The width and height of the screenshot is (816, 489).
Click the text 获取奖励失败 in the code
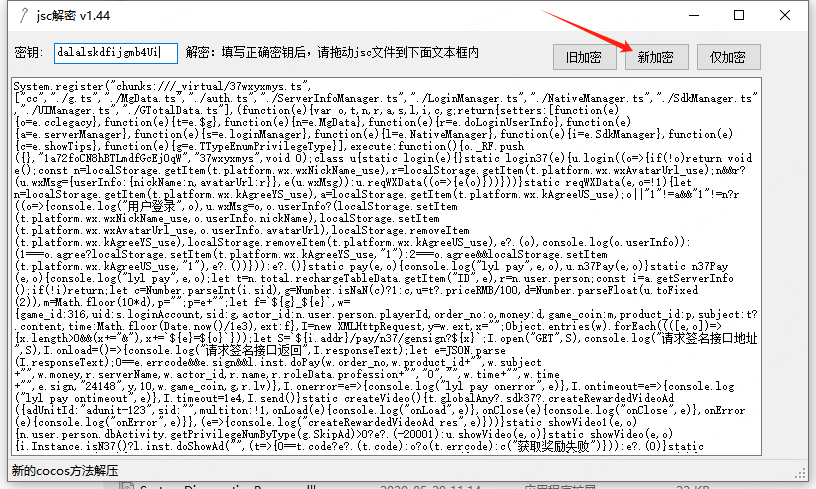click(x=554, y=446)
